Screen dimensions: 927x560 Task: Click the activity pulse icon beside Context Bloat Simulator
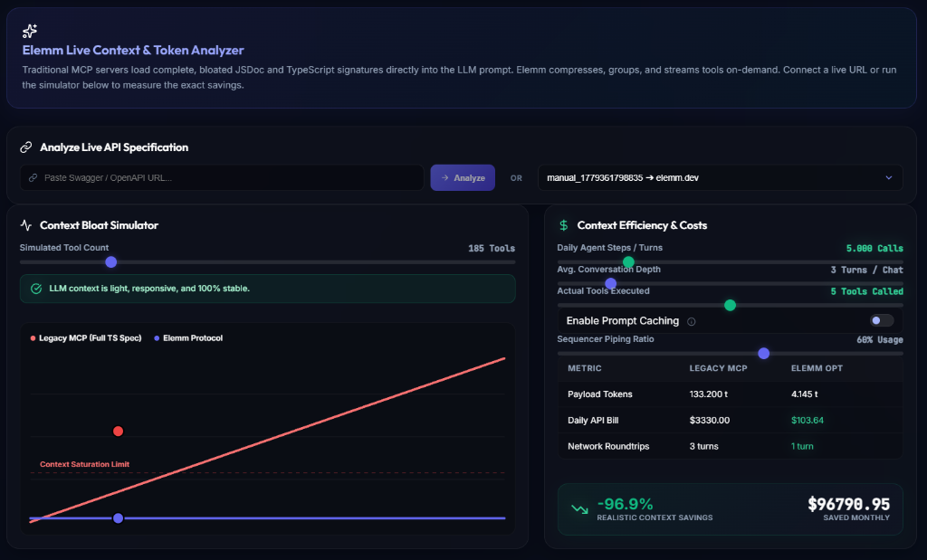point(26,225)
